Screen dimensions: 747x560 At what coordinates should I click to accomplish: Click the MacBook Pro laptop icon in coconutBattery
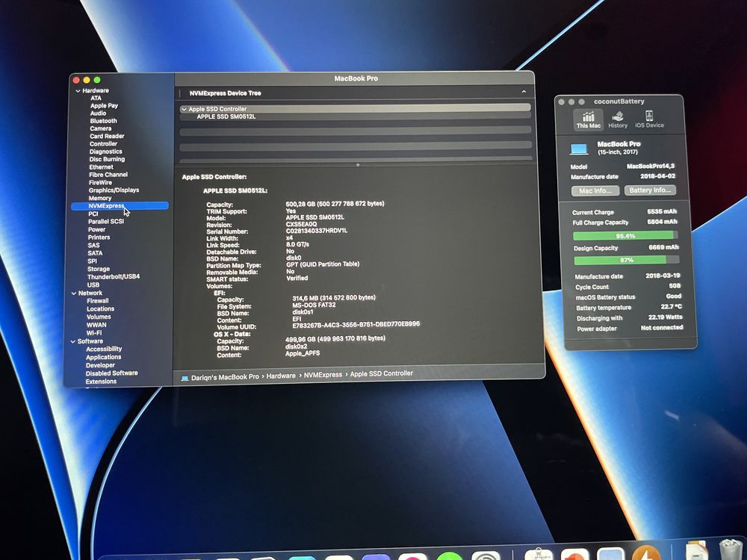[x=579, y=150]
